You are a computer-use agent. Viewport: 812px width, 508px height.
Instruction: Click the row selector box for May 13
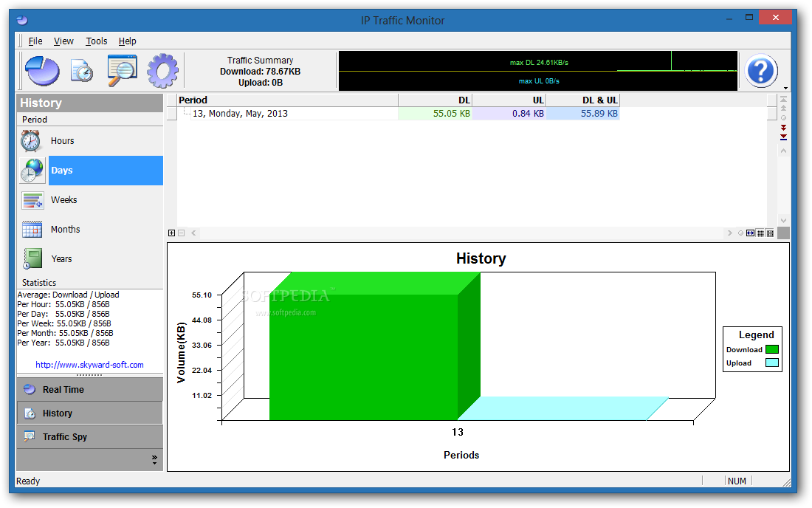172,114
